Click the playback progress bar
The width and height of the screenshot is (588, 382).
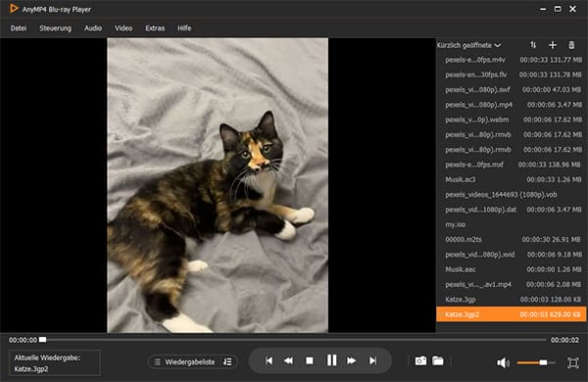(x=292, y=340)
